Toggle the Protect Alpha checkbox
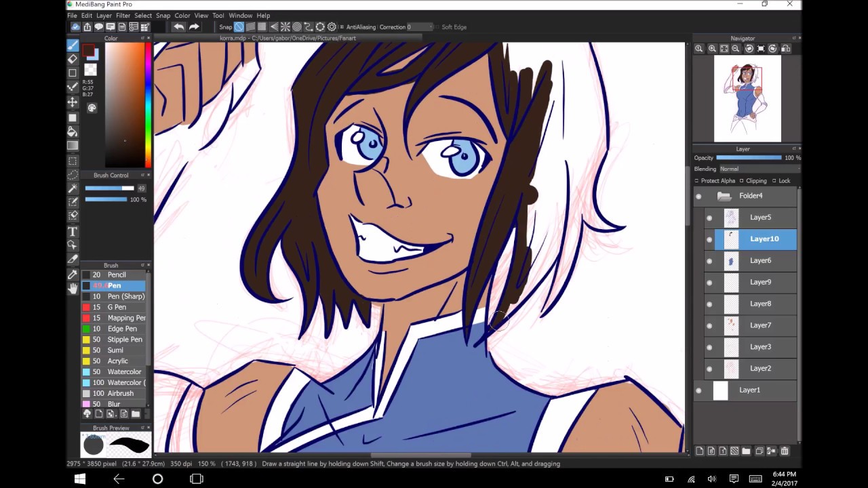Screen dimensions: 868x488 click(x=696, y=181)
